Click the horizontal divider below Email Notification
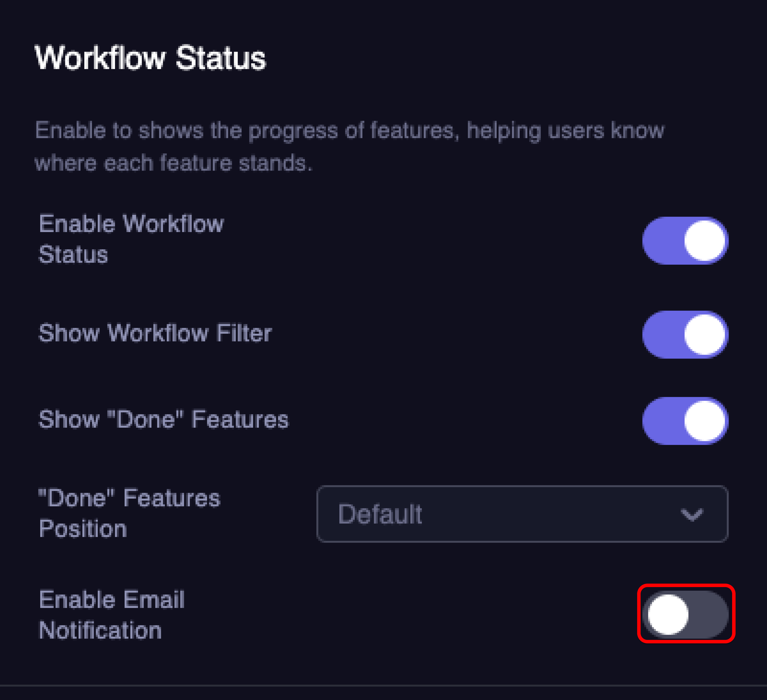Screen dimensions: 767x700 pos(383,685)
